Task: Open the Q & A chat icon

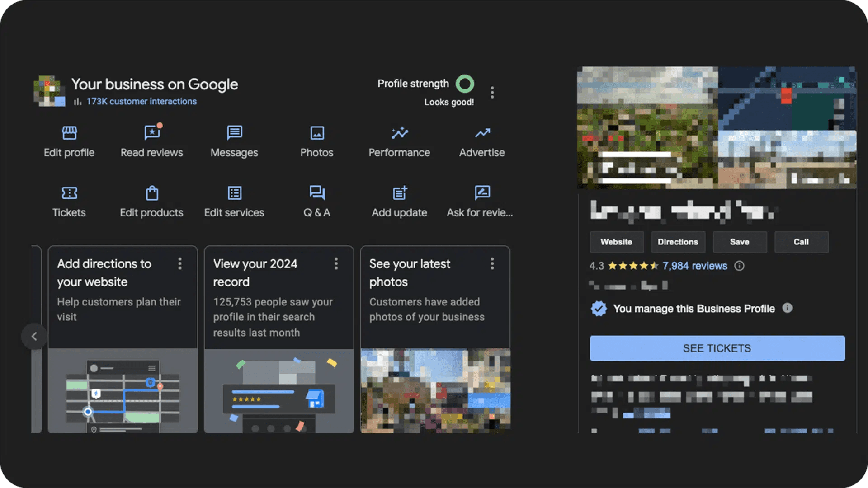Action: click(x=317, y=193)
